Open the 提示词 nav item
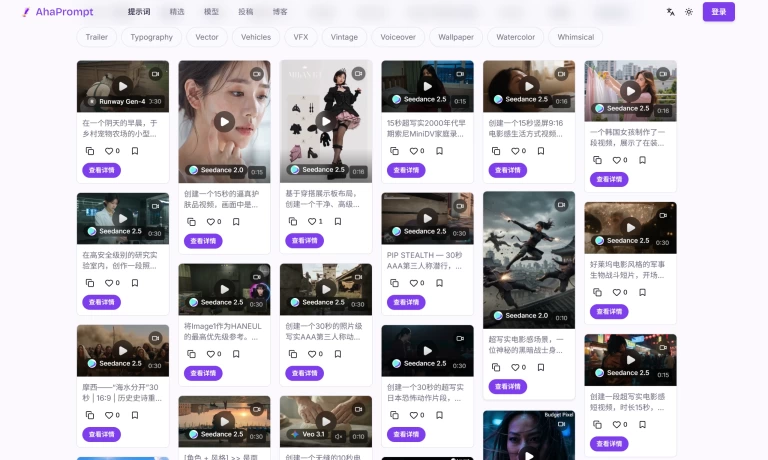The height and width of the screenshot is (460, 768). point(139,12)
